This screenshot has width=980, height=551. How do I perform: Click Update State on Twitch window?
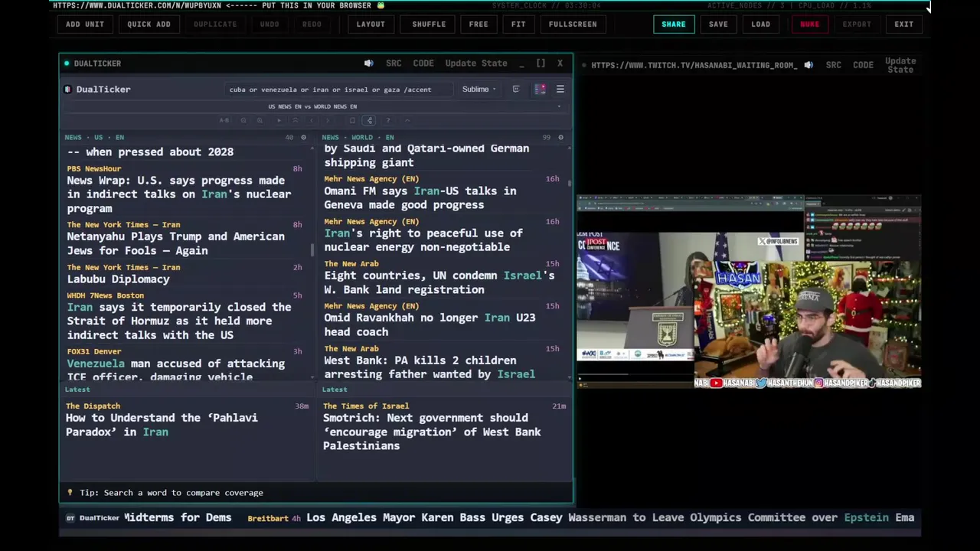[900, 65]
